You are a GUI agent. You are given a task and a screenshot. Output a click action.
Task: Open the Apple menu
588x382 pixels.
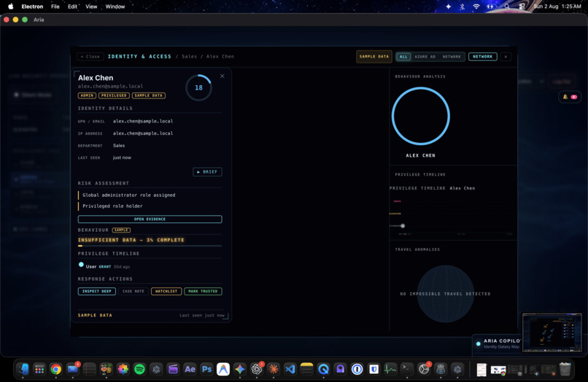pyautogui.click(x=10, y=7)
